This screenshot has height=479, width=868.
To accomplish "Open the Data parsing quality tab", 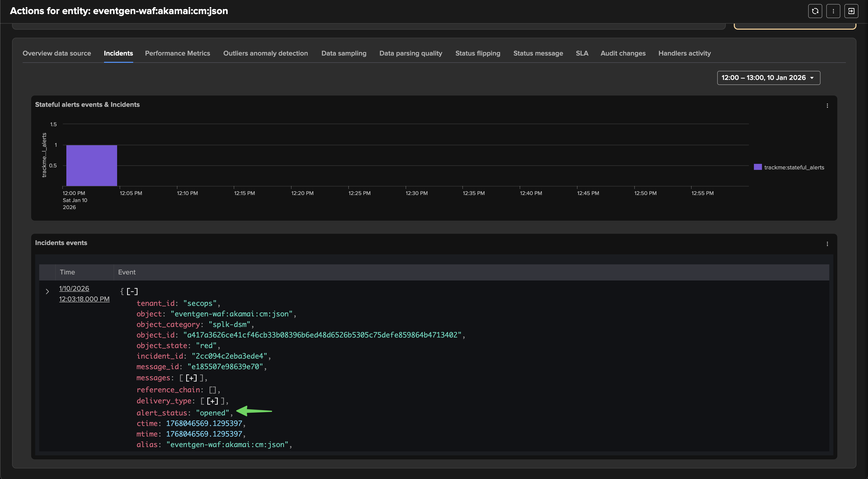I will pos(410,53).
